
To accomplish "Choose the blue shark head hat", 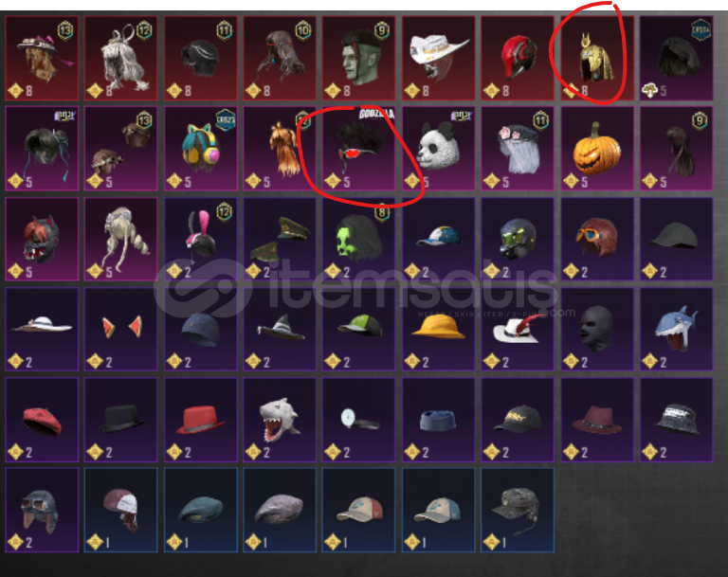I will 676,329.
